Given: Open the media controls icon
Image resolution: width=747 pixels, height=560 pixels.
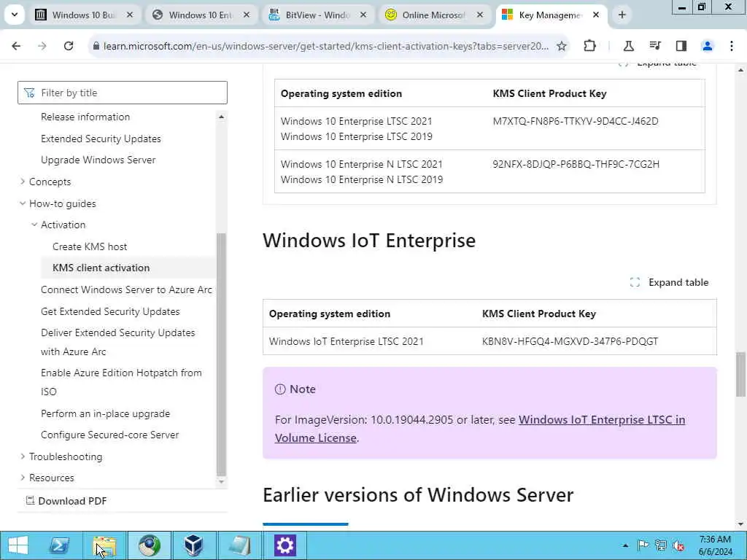Looking at the screenshot, I should point(655,46).
